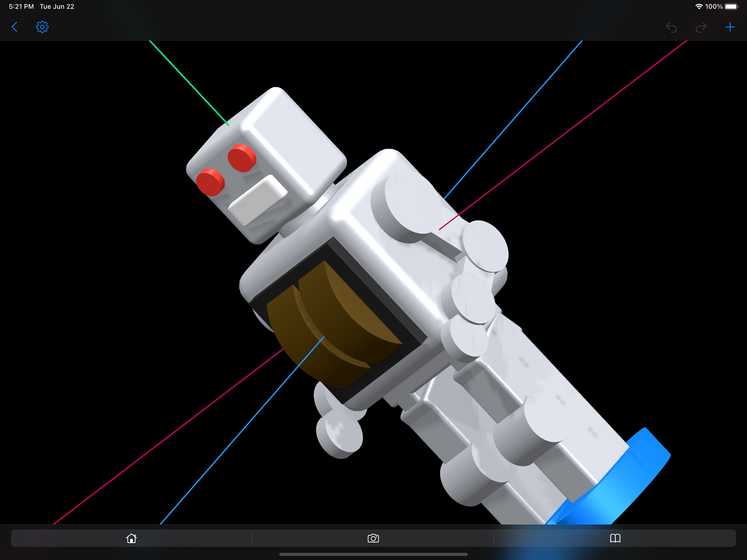Screen dimensions: 747x560
Task: Add new object with plus icon
Action: point(730,27)
